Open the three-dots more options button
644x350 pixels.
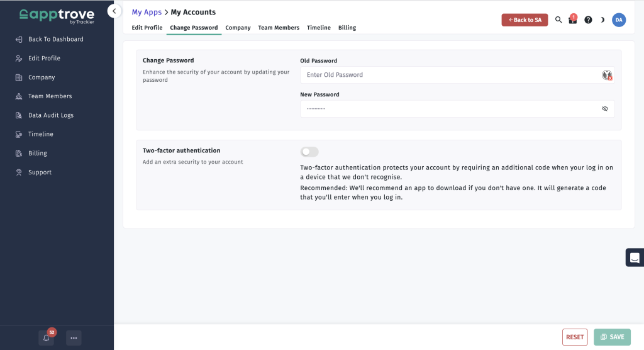tap(74, 337)
